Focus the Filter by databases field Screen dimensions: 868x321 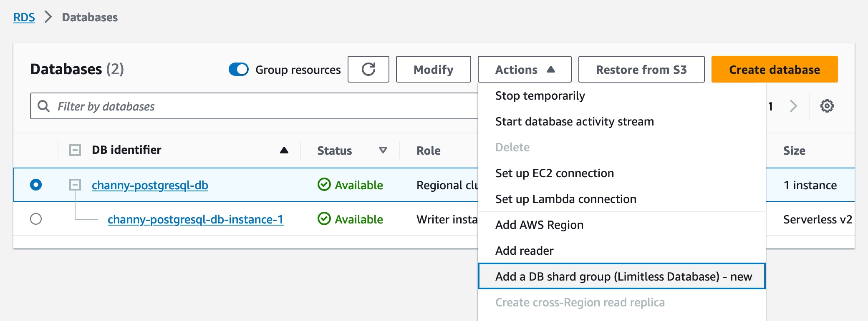pos(254,106)
